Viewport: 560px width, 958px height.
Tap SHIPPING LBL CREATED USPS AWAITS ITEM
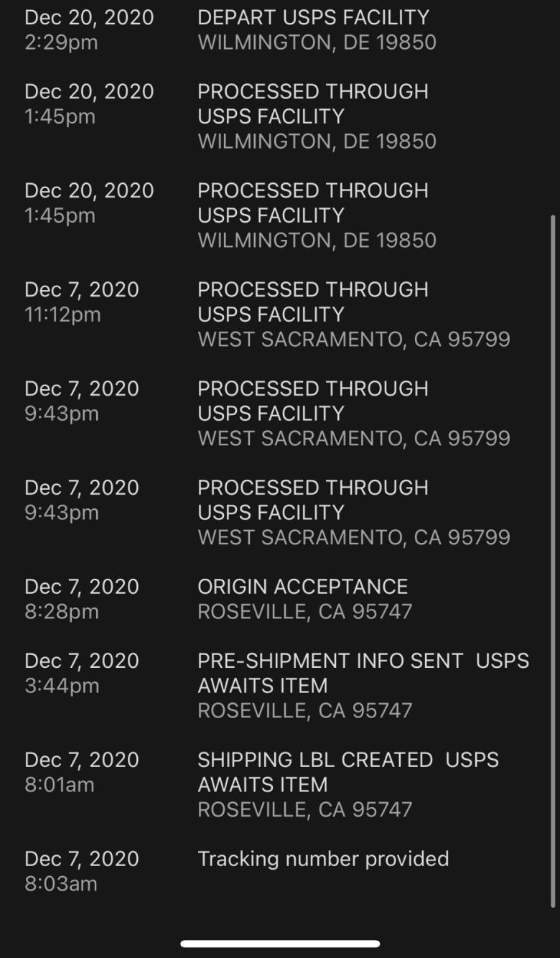[x=348, y=772]
